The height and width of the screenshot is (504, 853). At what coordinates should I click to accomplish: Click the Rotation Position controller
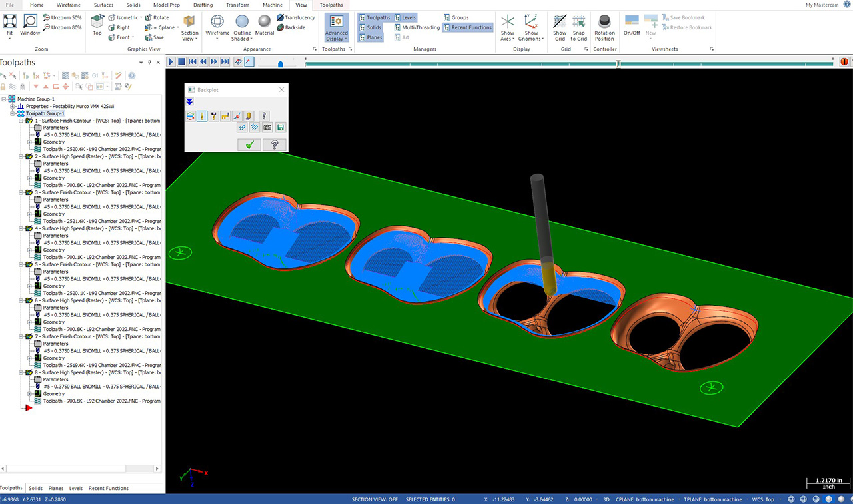click(605, 27)
